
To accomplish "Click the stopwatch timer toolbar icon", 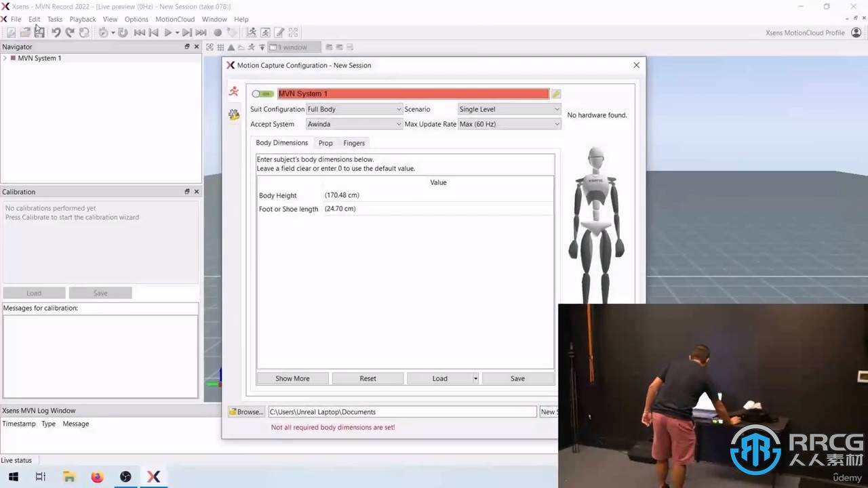I will tap(103, 33).
